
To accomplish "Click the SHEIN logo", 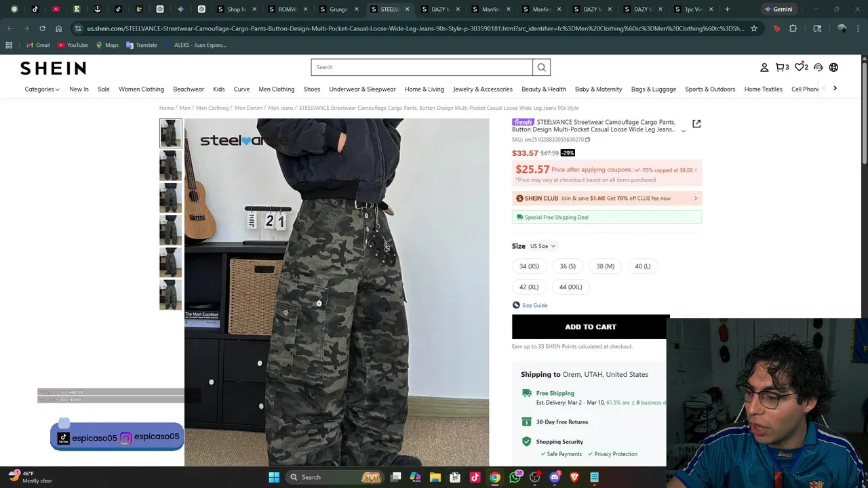I will 53,68.
